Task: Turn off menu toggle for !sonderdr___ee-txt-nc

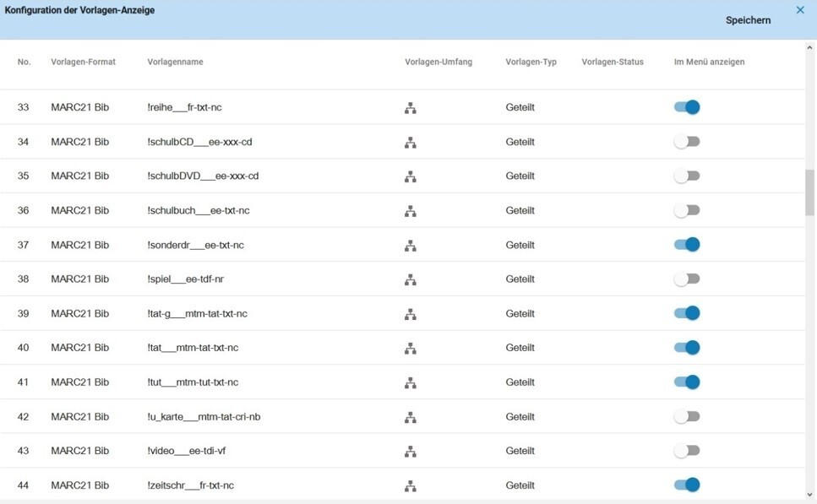Action: pos(687,245)
